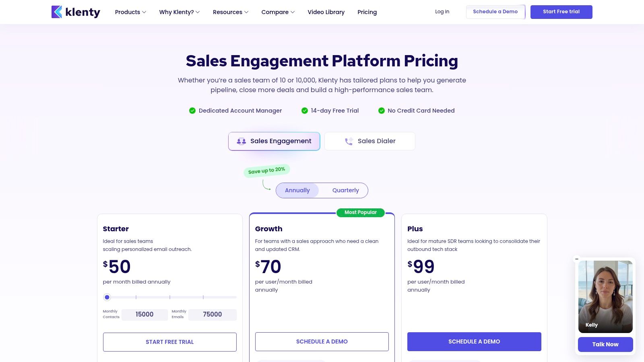The height and width of the screenshot is (362, 644).
Task: Click SCHEDULE A DEMO in Plus plan
Action: click(x=474, y=341)
